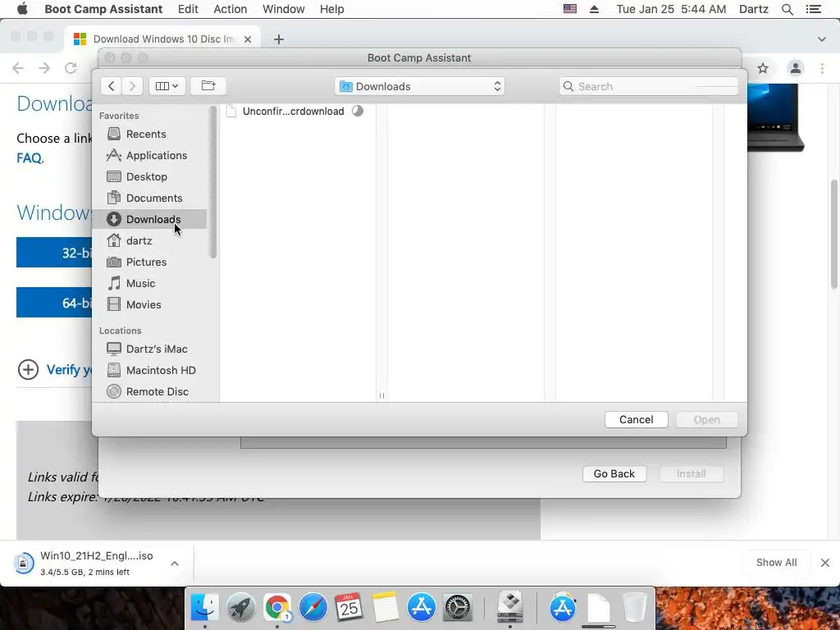Click the Chrome back arrow
The width and height of the screenshot is (840, 630).
18,68
